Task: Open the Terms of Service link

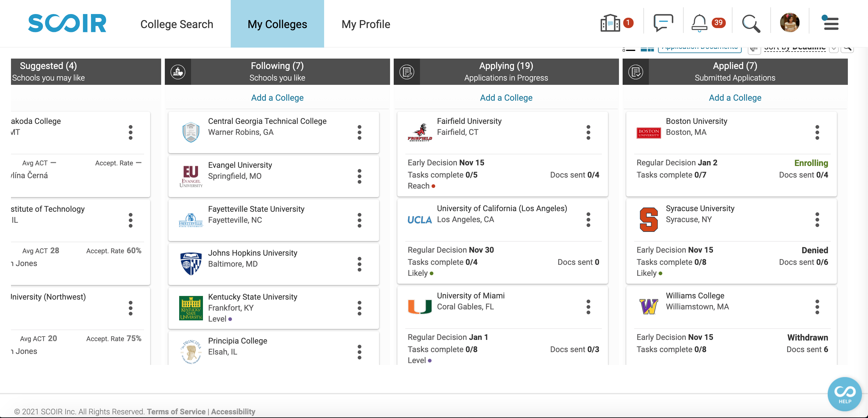Action: point(176,412)
